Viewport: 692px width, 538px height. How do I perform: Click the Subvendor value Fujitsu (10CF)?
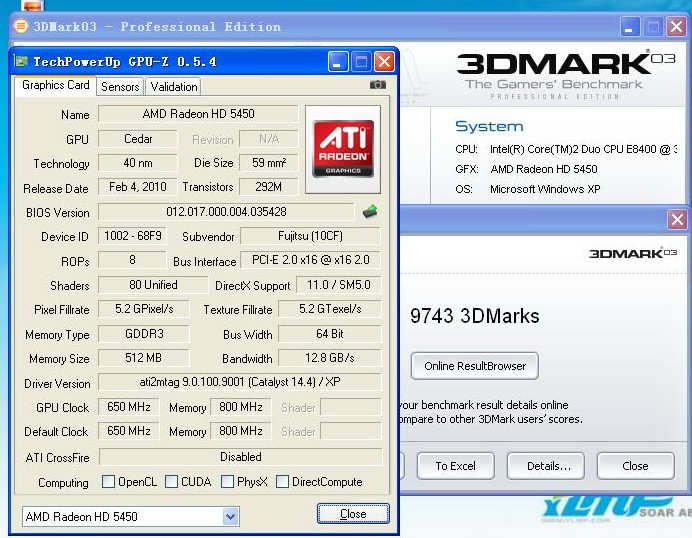point(310,236)
